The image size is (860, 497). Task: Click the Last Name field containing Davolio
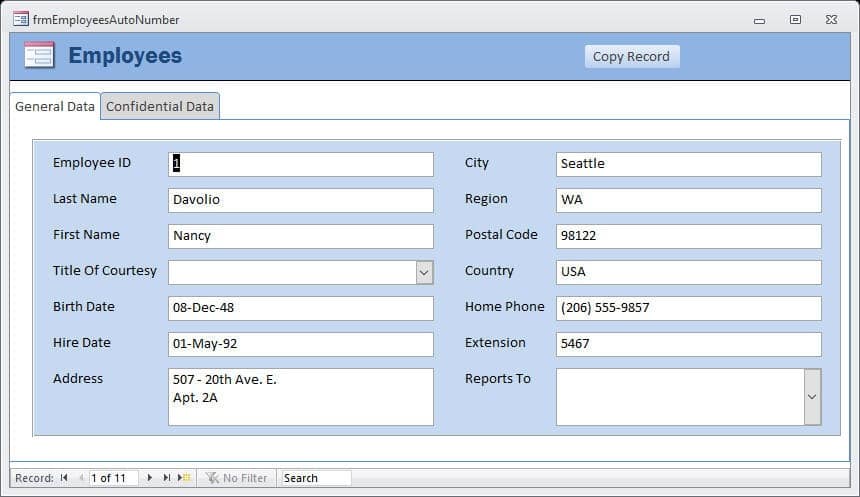click(301, 200)
